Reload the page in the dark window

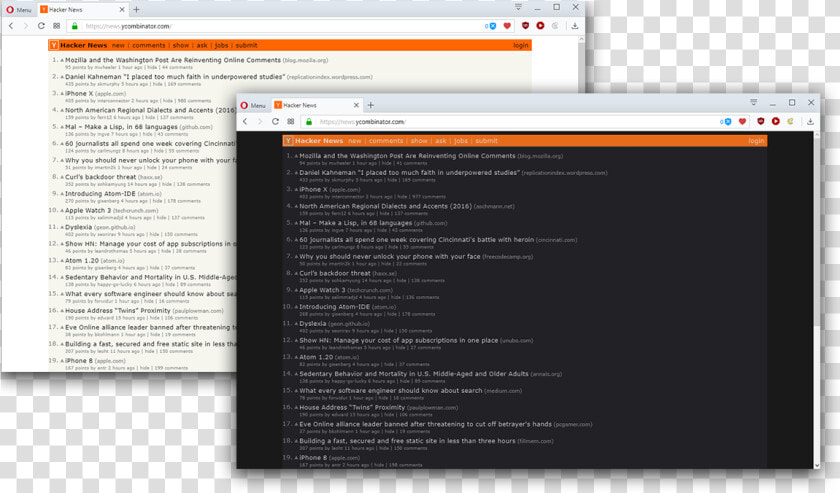(x=275, y=122)
